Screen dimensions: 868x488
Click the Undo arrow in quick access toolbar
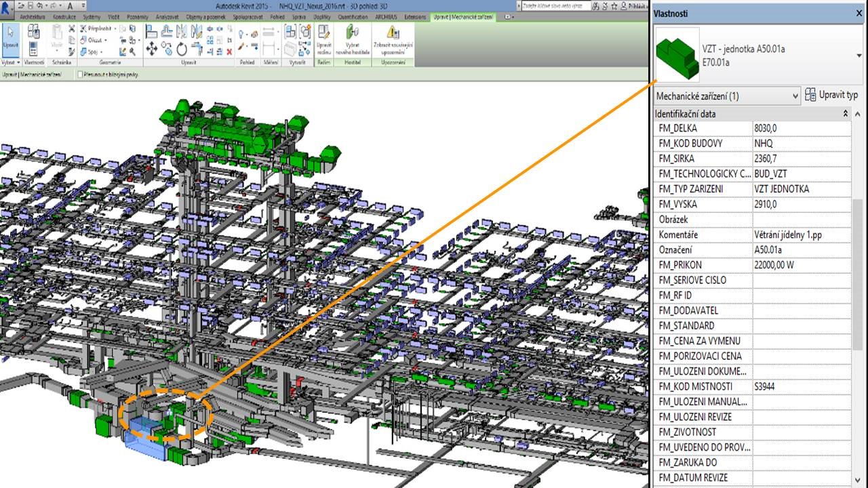(x=39, y=5)
